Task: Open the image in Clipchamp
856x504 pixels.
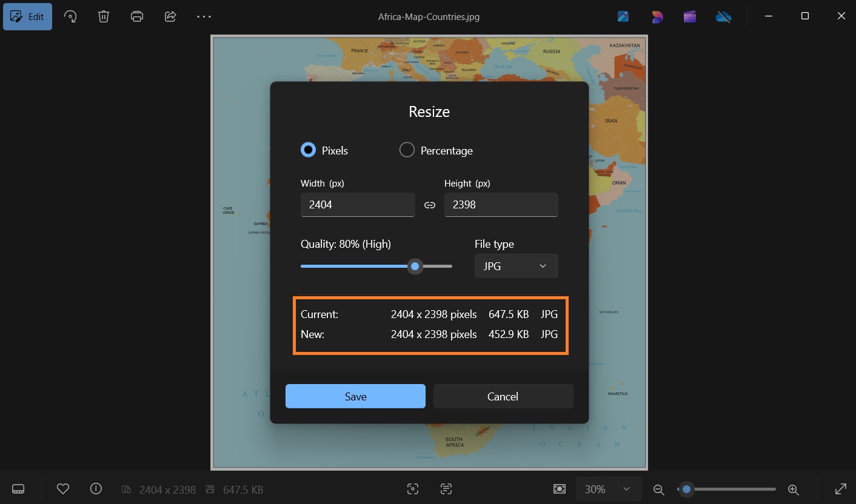Action: coord(689,16)
